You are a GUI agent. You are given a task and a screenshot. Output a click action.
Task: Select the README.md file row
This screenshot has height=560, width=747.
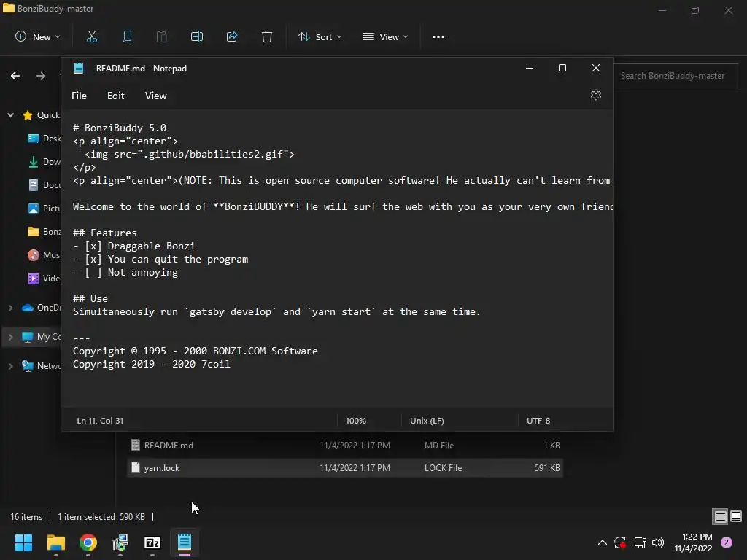tap(345, 446)
